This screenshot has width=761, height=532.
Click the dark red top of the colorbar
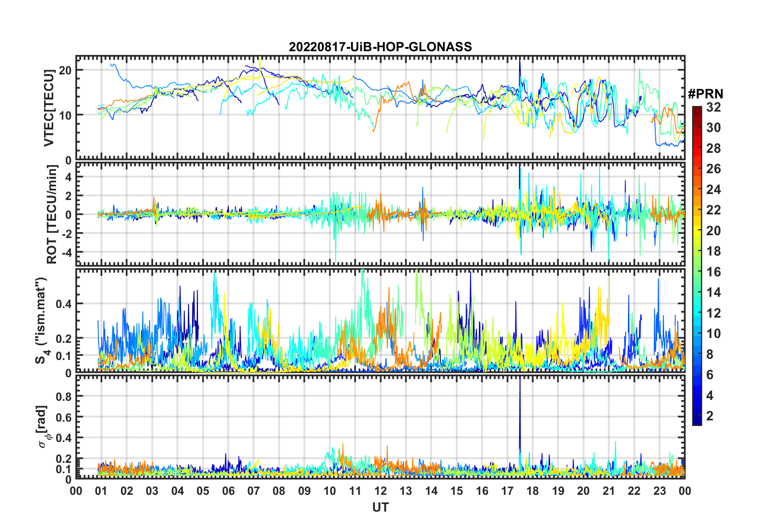click(x=697, y=110)
